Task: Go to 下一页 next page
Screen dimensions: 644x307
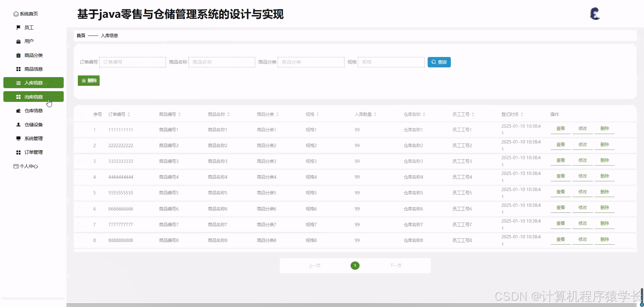Action: (x=396, y=266)
